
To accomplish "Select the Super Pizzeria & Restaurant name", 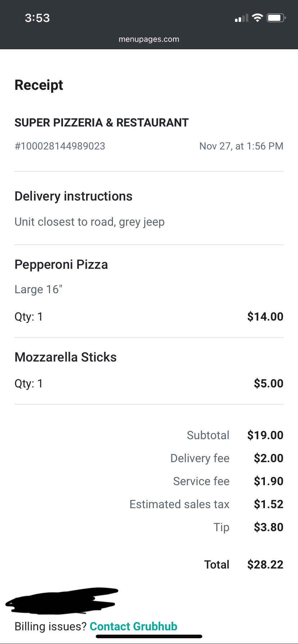I will click(x=101, y=123).
